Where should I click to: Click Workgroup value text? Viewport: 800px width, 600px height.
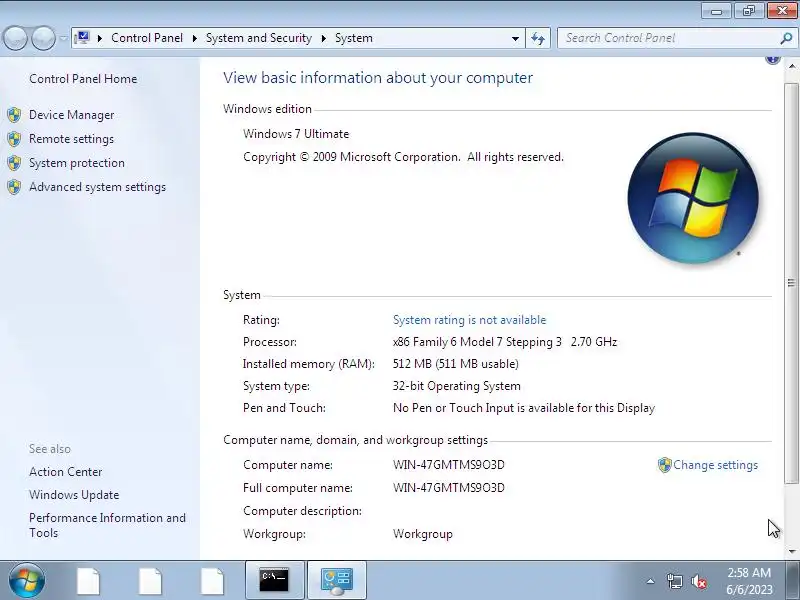(422, 534)
